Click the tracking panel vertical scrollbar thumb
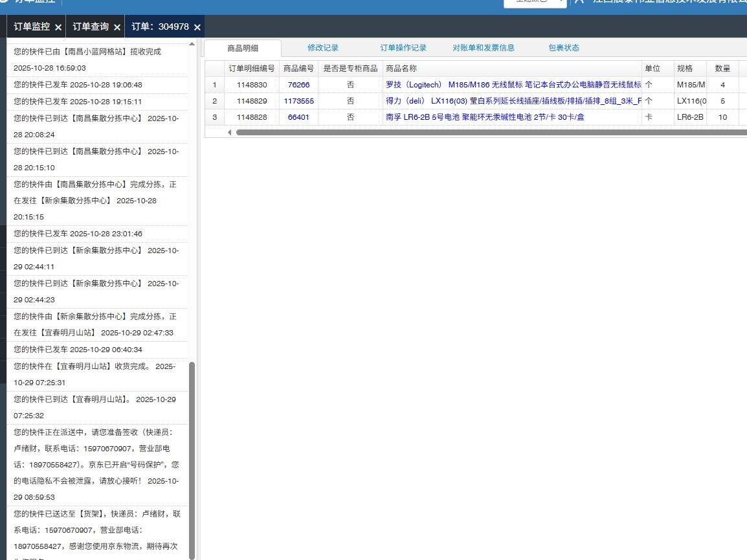 [192, 460]
